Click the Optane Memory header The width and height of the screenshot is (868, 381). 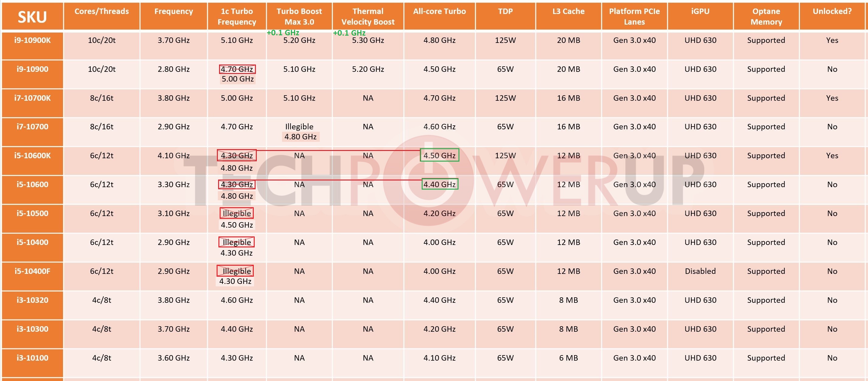(766, 16)
